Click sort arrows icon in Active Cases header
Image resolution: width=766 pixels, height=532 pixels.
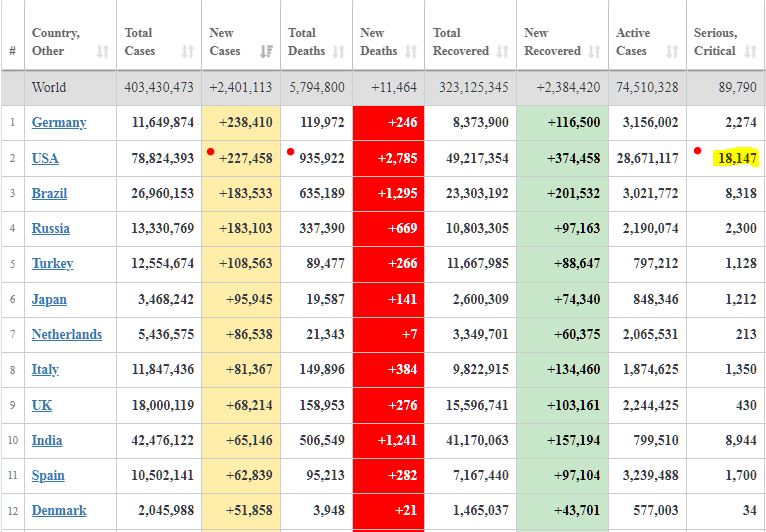(673, 51)
